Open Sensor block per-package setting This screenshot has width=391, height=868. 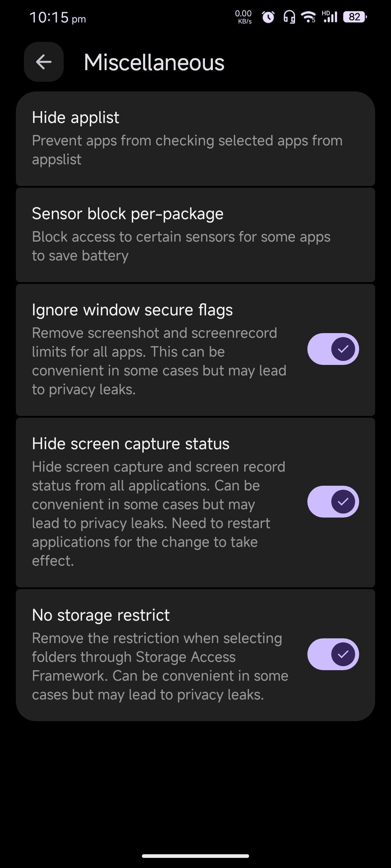pyautogui.click(x=127, y=214)
